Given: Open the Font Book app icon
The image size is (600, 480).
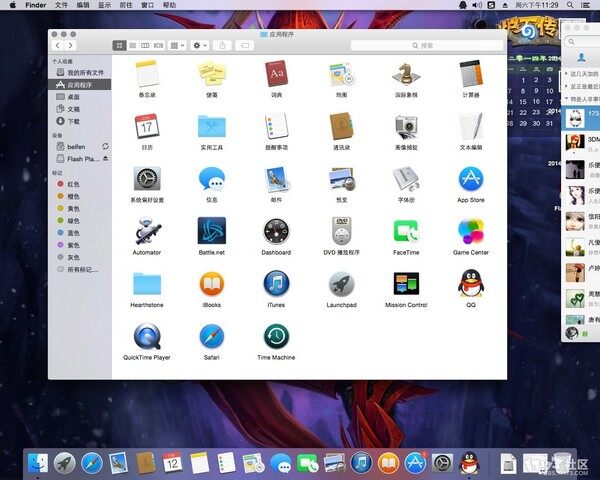Looking at the screenshot, I should pyautogui.click(x=406, y=179).
